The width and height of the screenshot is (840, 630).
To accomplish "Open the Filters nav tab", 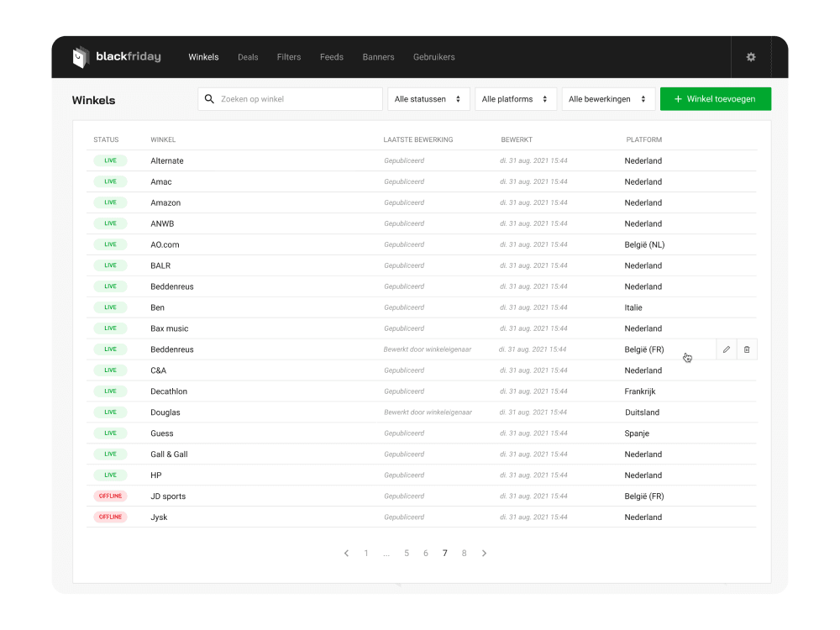I will (289, 57).
